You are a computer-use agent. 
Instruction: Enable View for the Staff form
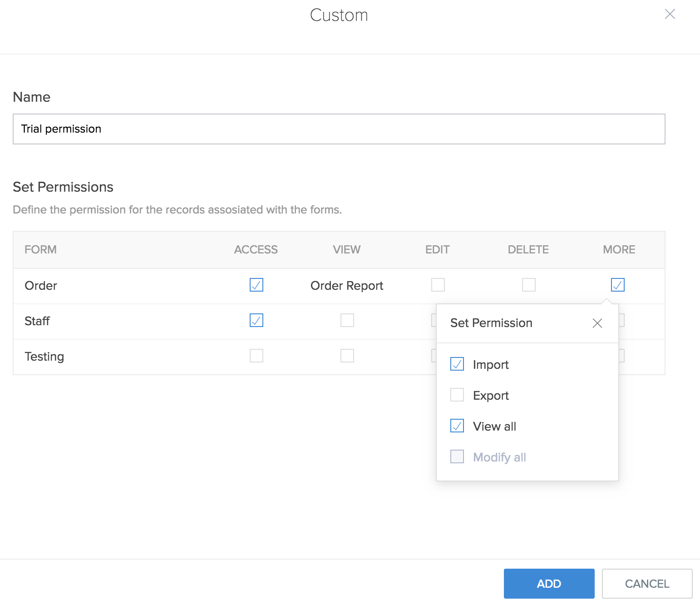(x=347, y=321)
